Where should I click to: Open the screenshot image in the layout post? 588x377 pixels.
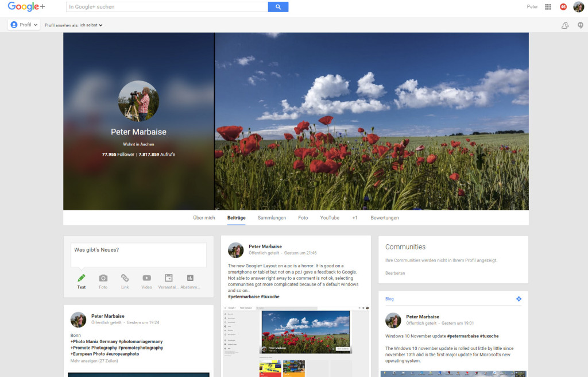[x=296, y=342]
